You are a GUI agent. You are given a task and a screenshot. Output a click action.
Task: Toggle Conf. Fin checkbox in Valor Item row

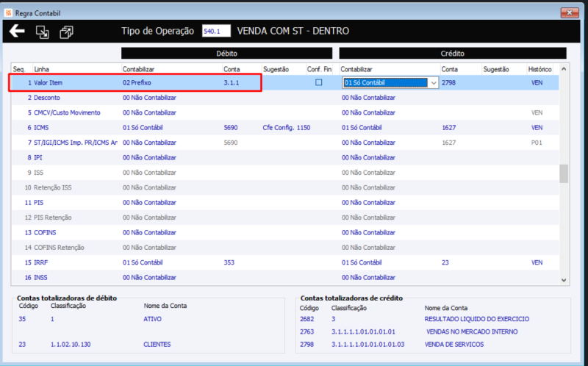319,82
